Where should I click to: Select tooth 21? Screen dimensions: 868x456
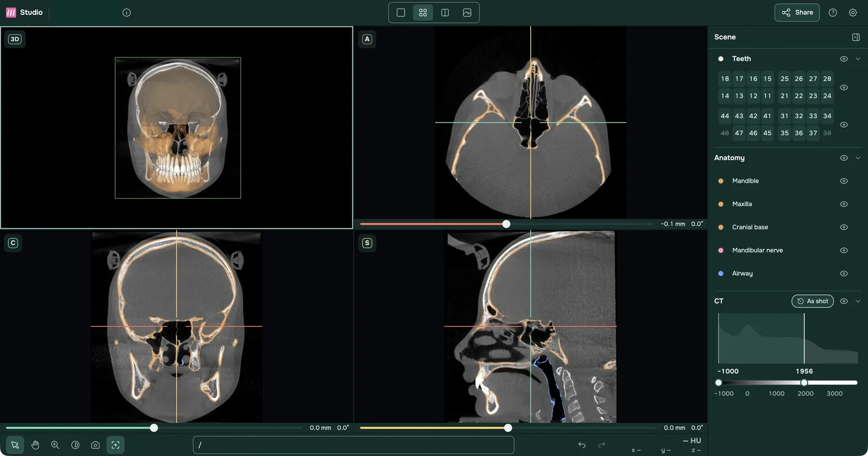coord(784,96)
